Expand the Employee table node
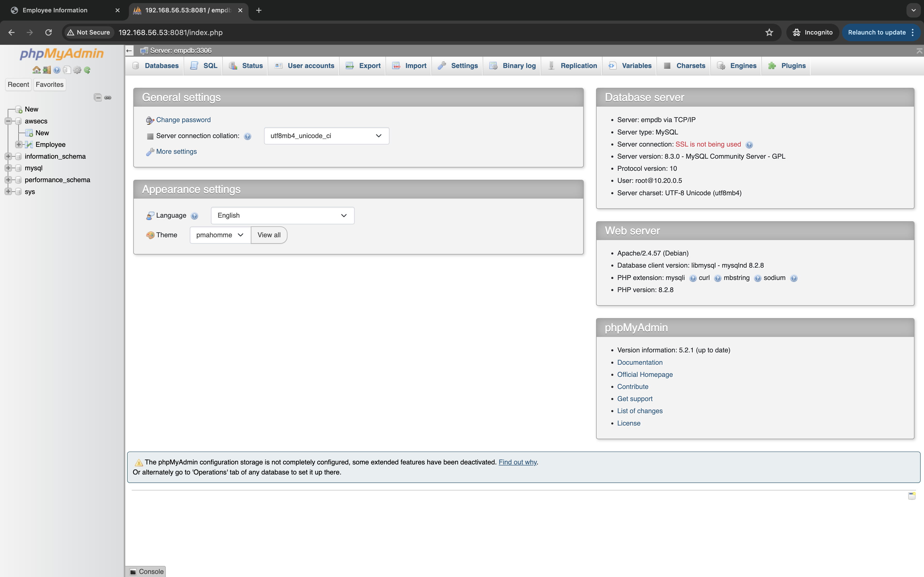Image resolution: width=924 pixels, height=577 pixels. [18, 144]
